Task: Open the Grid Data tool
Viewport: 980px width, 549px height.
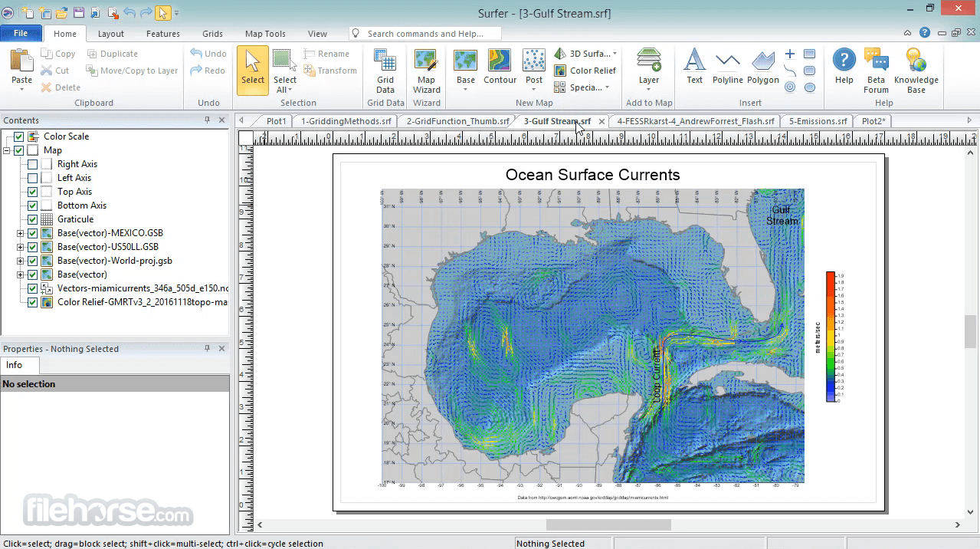Action: [x=385, y=71]
